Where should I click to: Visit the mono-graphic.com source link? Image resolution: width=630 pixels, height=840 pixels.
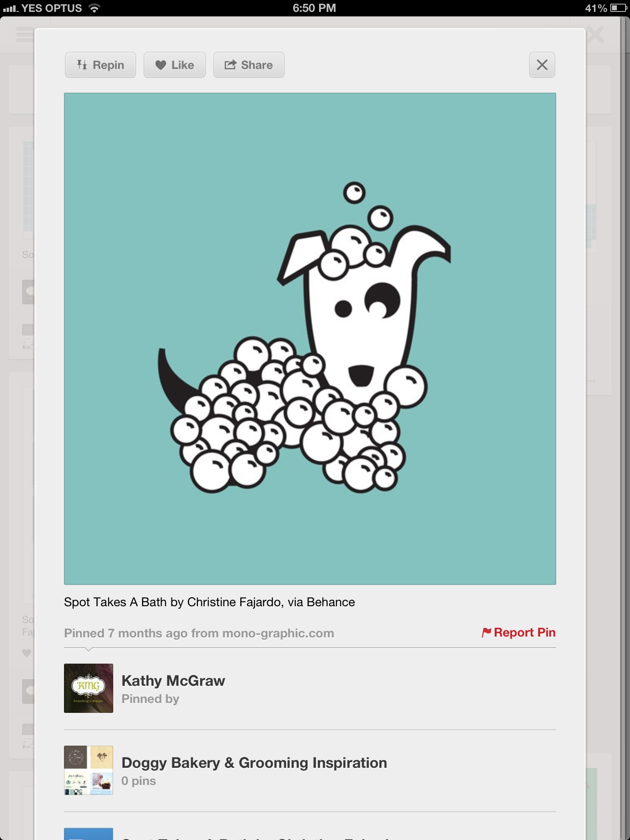coord(278,633)
